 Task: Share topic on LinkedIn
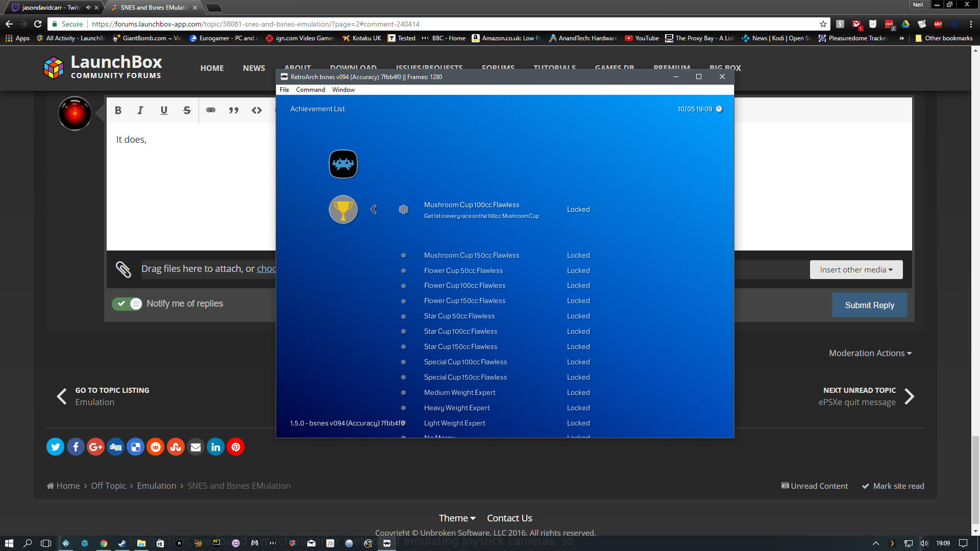[x=215, y=447]
